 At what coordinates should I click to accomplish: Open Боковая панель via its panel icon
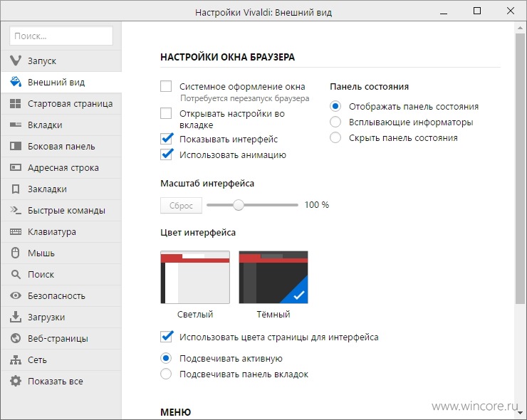[x=16, y=146]
